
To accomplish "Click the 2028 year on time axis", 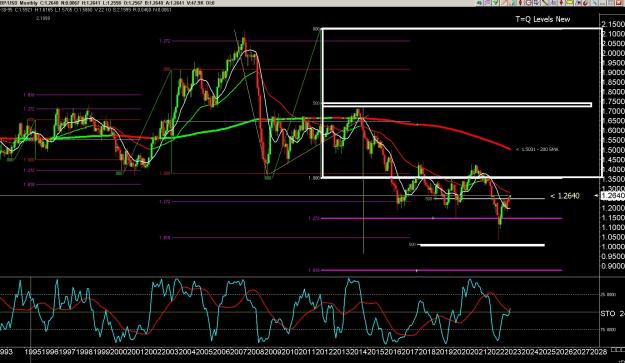I will [600, 352].
